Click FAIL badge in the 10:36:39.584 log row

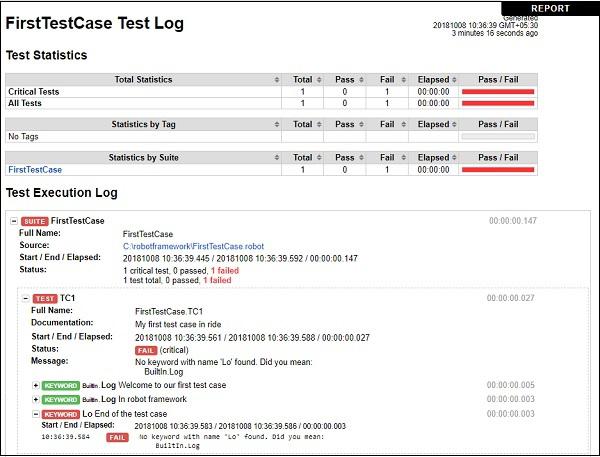click(117, 437)
